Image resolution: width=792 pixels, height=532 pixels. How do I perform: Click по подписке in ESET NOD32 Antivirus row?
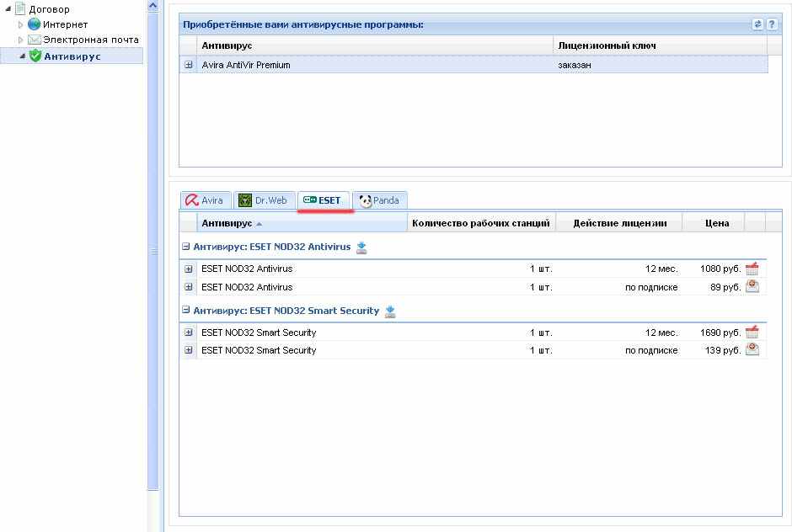tap(651, 287)
